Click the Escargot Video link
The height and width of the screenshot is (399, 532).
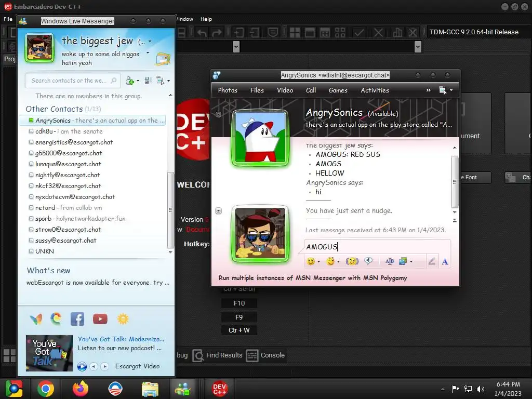click(137, 366)
